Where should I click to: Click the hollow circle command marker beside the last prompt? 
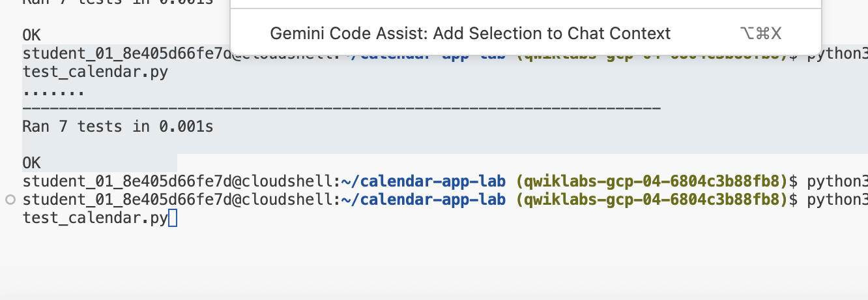click(x=10, y=200)
